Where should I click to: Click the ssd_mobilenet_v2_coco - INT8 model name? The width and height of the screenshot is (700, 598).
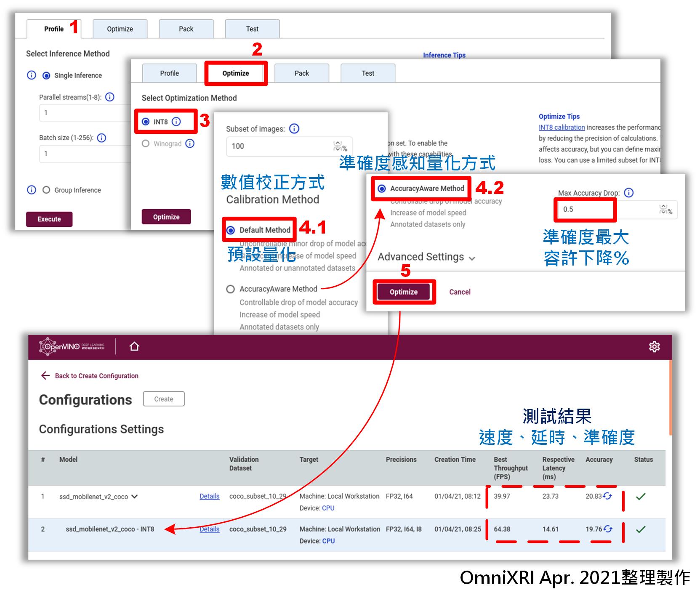point(110,529)
